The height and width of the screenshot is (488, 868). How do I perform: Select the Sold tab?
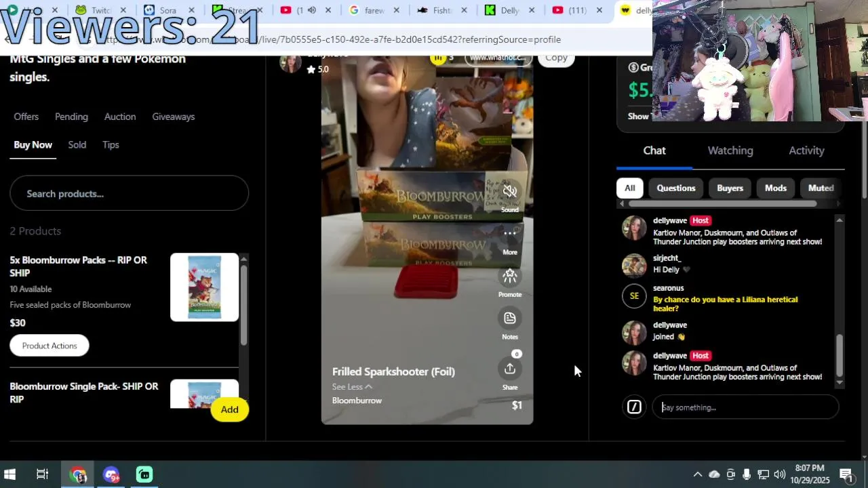click(x=77, y=144)
